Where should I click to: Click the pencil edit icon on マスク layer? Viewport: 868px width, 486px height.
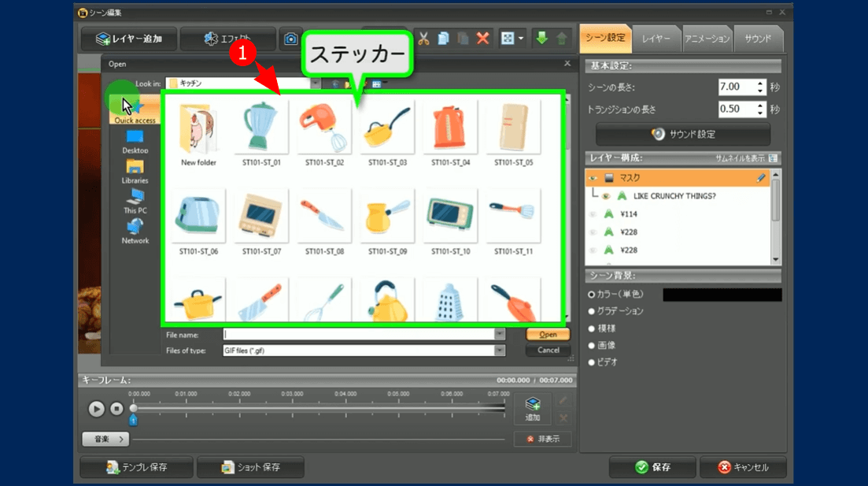pos(761,178)
